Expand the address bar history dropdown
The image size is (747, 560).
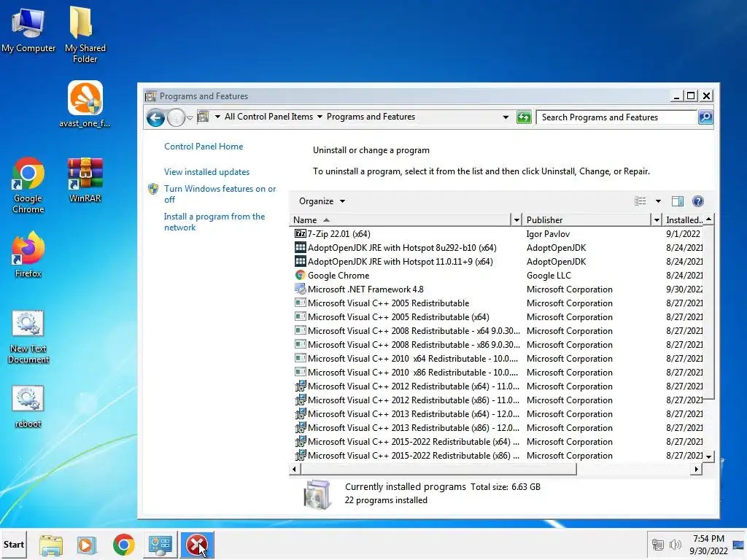click(x=506, y=117)
